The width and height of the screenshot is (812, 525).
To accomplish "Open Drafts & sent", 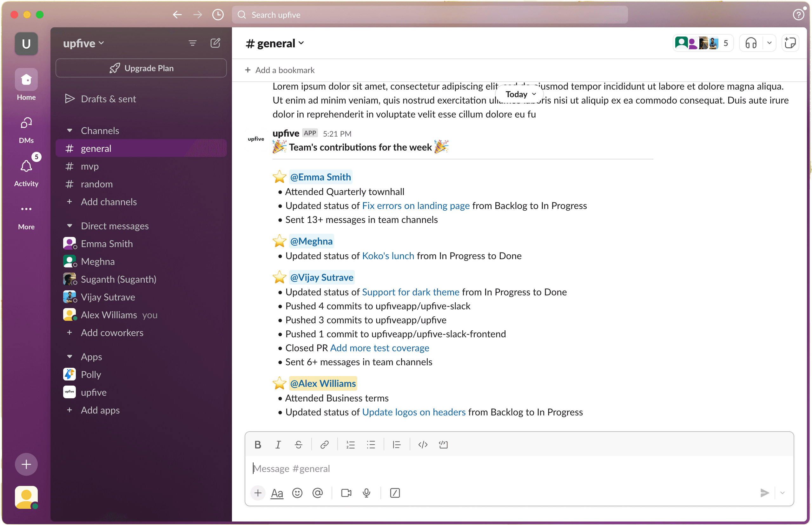I will (x=141, y=99).
